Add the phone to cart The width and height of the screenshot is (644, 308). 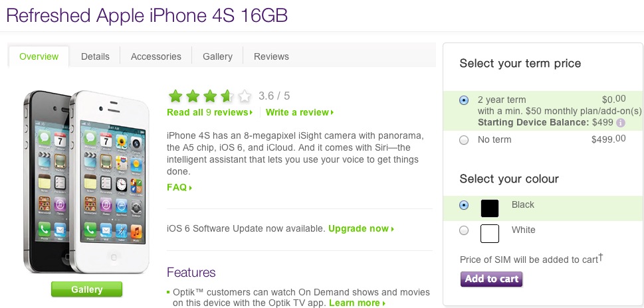point(492,279)
